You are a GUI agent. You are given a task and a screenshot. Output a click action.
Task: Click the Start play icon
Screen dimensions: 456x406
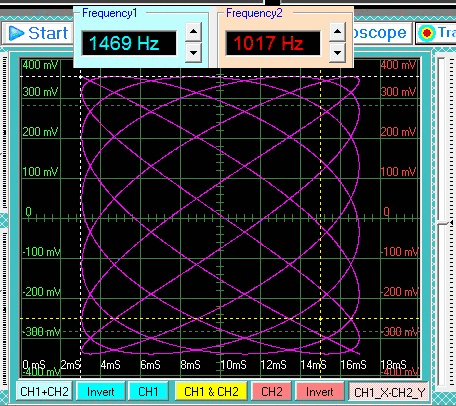coord(16,33)
